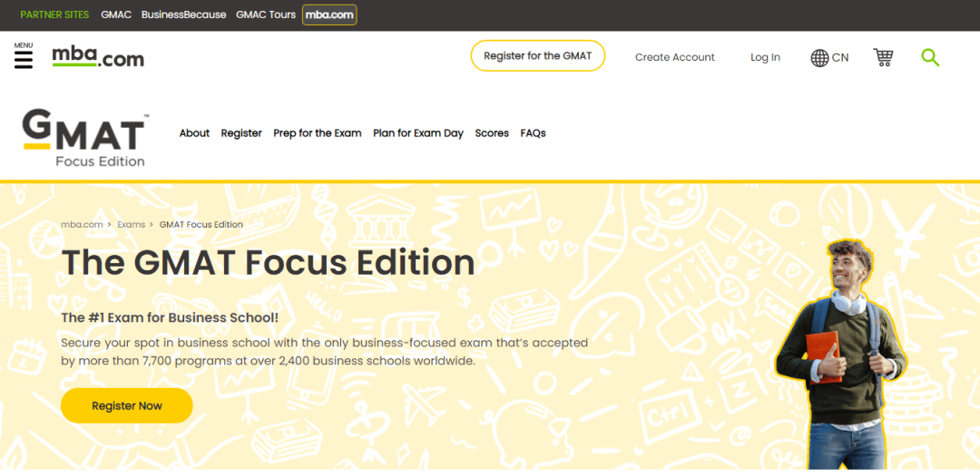Open the FAQs menu item

click(534, 133)
